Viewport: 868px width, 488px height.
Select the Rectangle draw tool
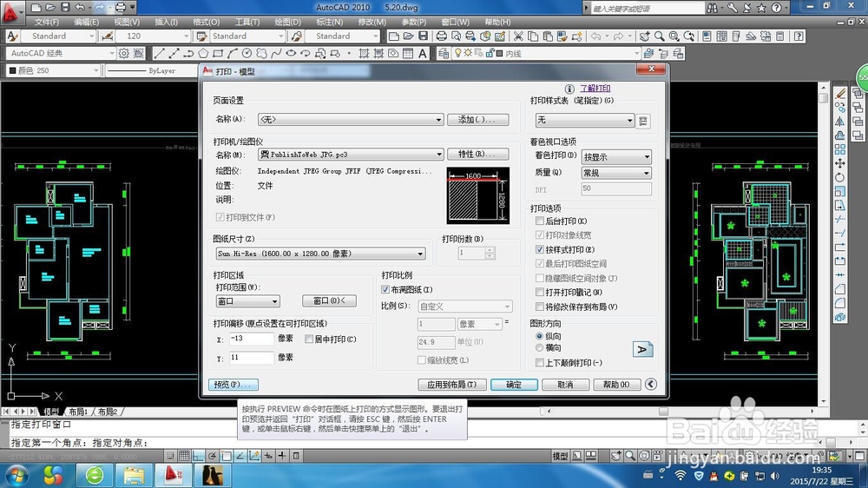click(x=218, y=53)
